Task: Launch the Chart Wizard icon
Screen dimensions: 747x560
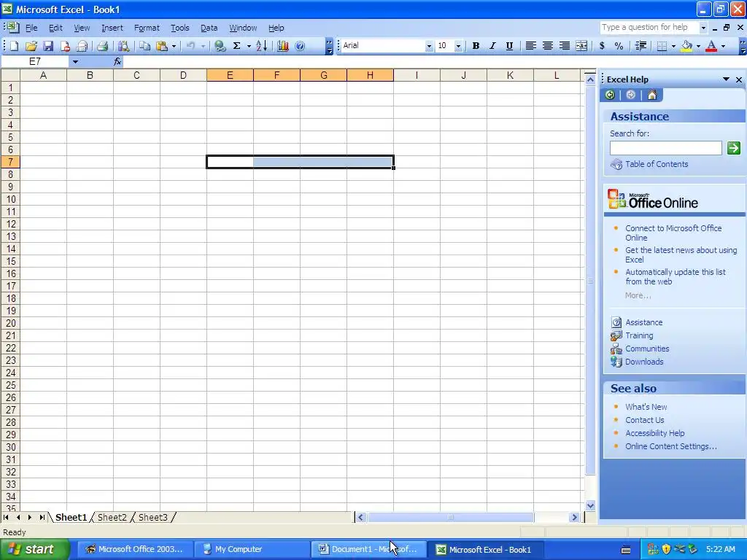Action: tap(283, 46)
